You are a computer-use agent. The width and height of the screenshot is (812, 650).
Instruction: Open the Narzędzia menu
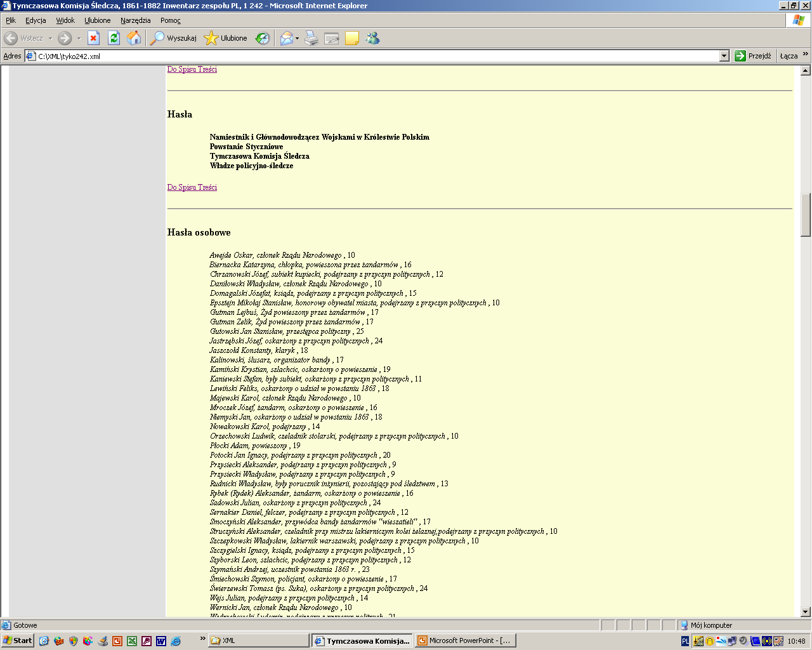coord(136,20)
